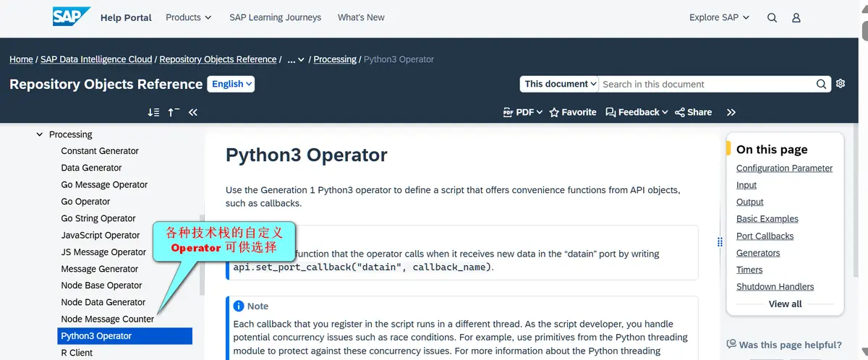Screen dimensions: 868x360
Task: Select Go Message Operator in the tree
Action: [104, 184]
